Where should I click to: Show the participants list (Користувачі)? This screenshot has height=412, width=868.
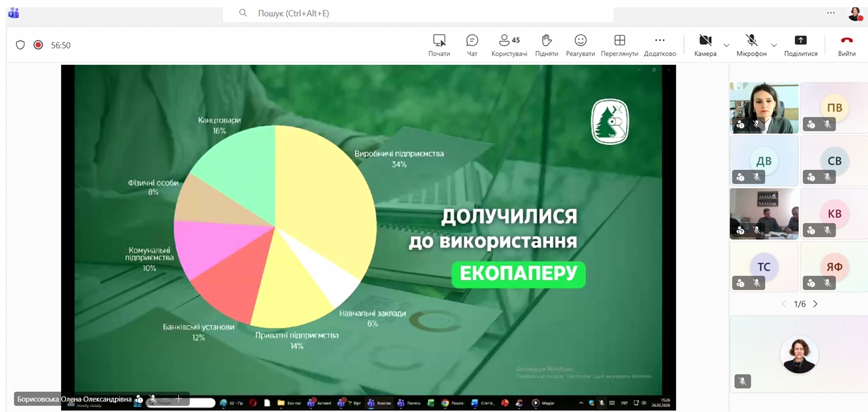tap(509, 45)
